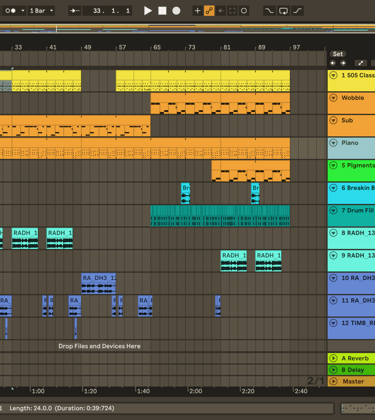This screenshot has width=375, height=420.
Task: Unfold the 1 505 Class track
Action: coord(333,75)
